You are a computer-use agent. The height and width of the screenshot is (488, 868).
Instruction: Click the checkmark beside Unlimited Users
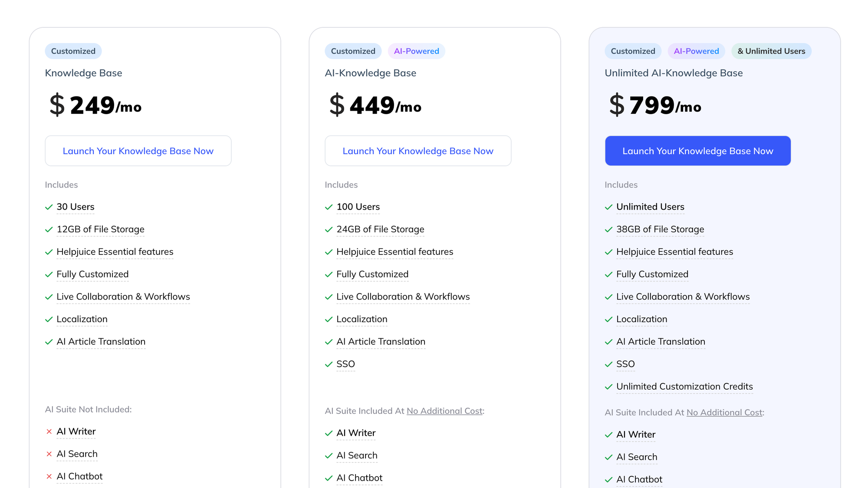pyautogui.click(x=608, y=207)
